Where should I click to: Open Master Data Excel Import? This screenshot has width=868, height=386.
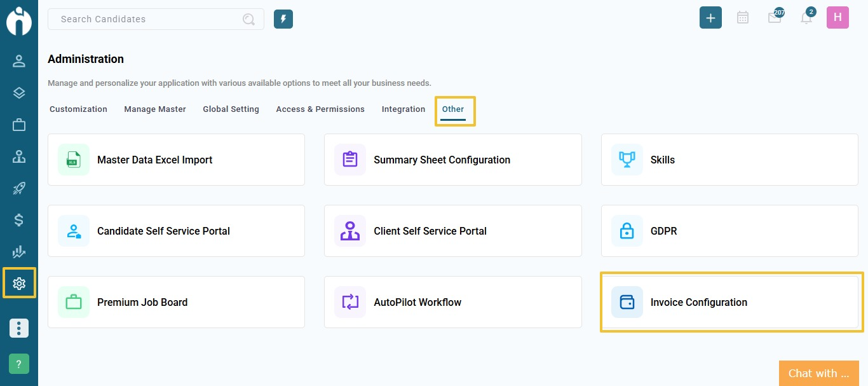[176, 160]
